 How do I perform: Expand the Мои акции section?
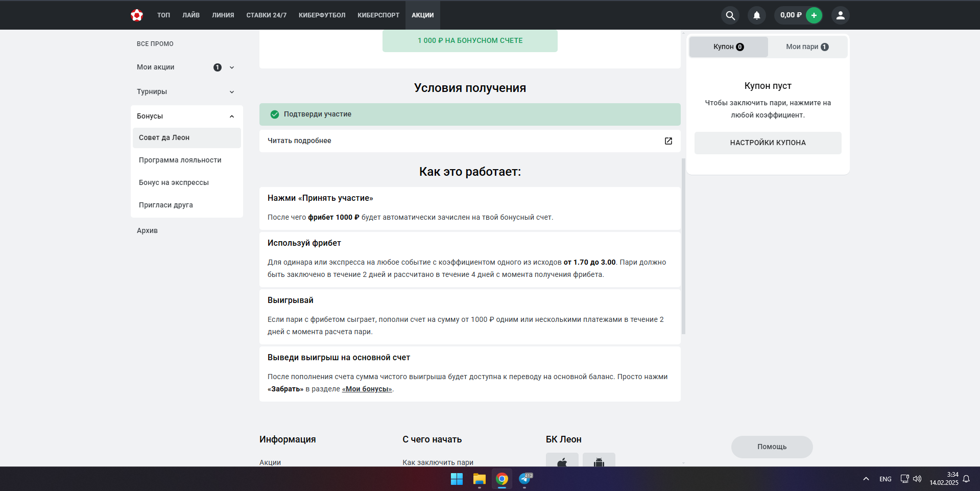coord(232,67)
